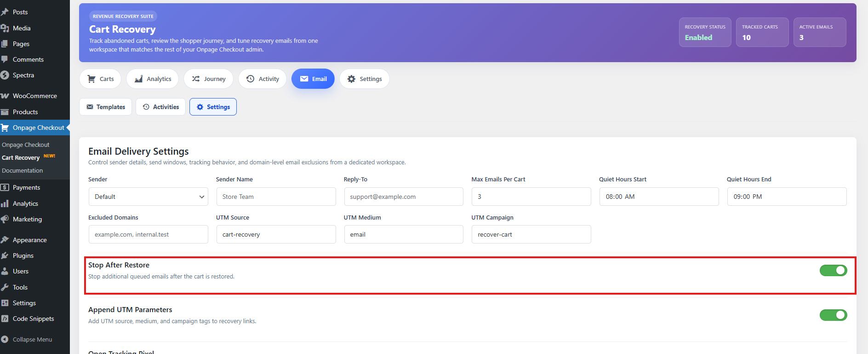The height and width of the screenshot is (354, 868).
Task: Switch to the top Settings gear tab
Action: tap(365, 79)
